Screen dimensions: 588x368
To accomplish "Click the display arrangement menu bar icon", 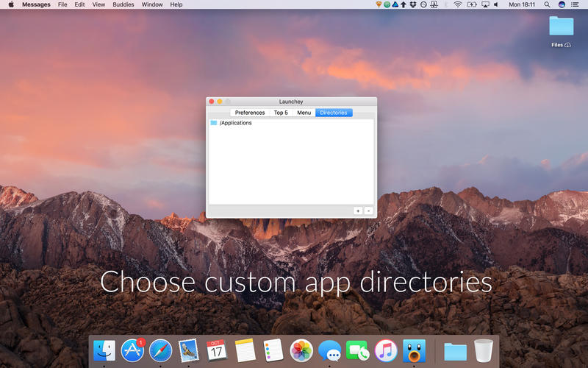I will click(x=434, y=4).
